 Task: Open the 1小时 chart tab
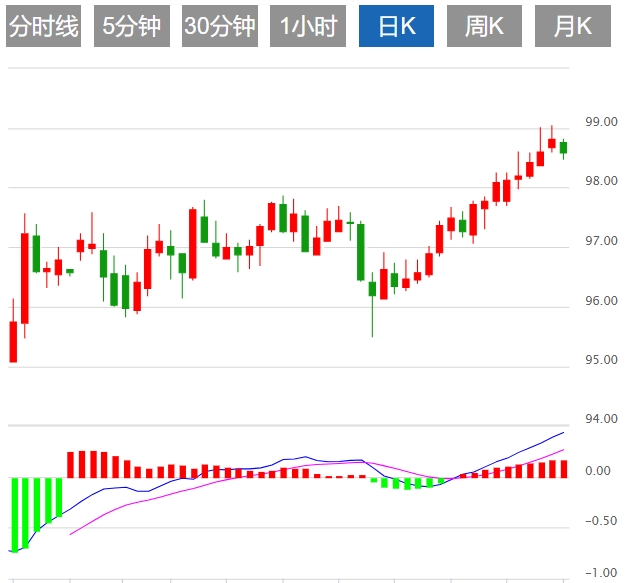tap(308, 26)
